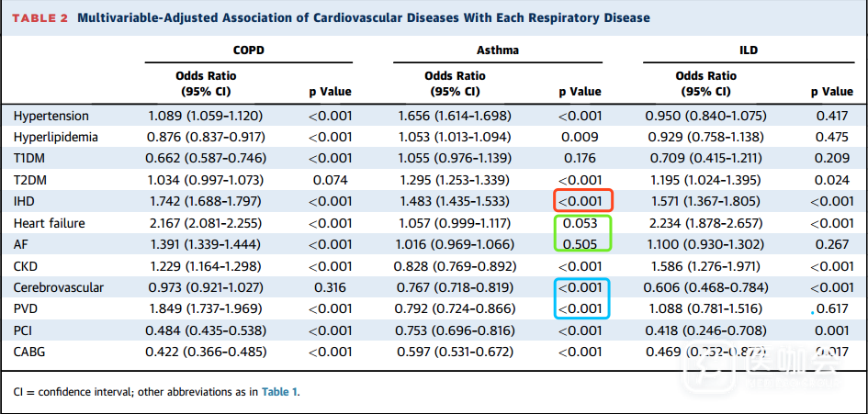The width and height of the screenshot is (868, 414).
Task: Click the green-boxed 0.053 p value
Action: tap(580, 223)
